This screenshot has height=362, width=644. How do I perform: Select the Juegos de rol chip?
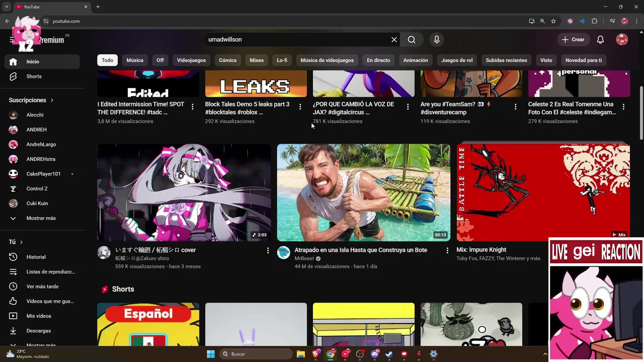[x=457, y=60]
